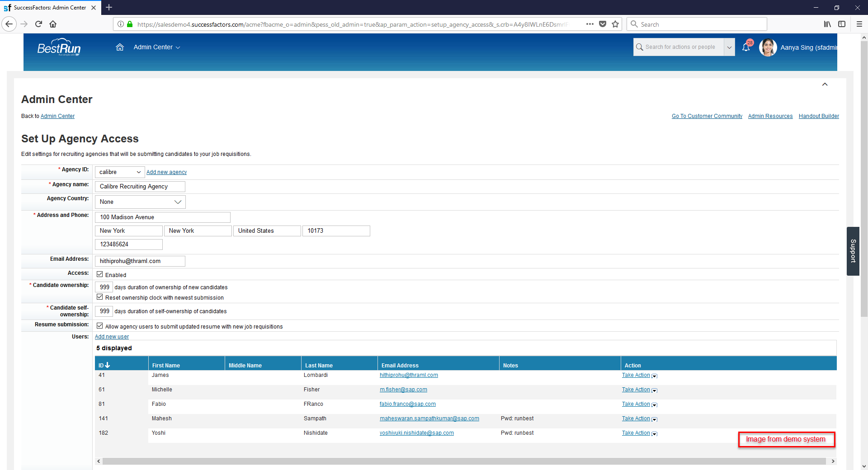This screenshot has height=470, width=868.
Task: Click the BestRun logo
Action: coord(59,47)
